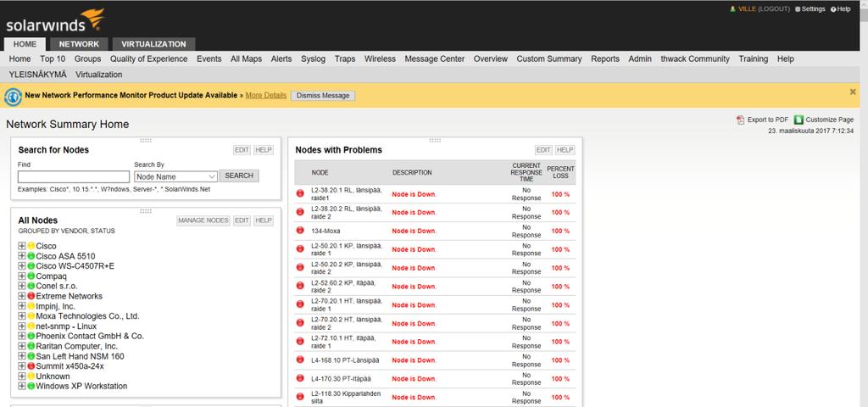Click yellow status icon next to Cisco
This screenshot has height=407, width=868.
pos(31,246)
